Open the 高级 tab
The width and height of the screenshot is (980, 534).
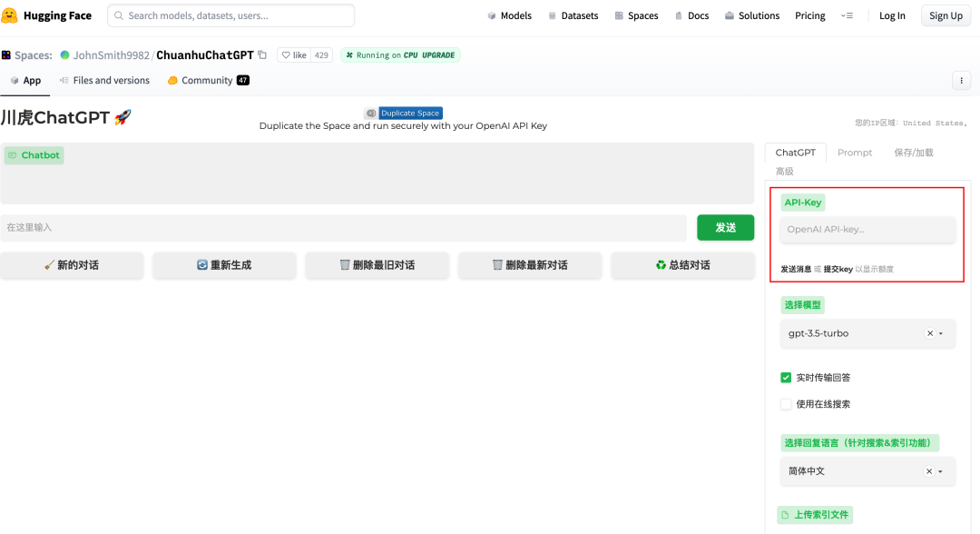784,172
